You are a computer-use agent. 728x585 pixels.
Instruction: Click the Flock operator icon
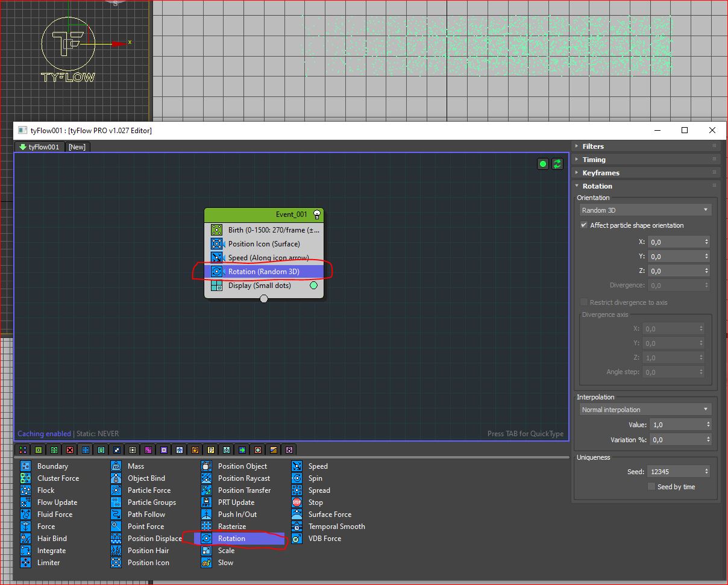25,490
